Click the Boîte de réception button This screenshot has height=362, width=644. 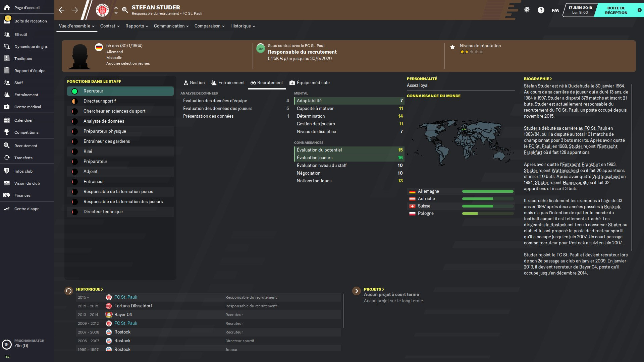pyautogui.click(x=616, y=10)
